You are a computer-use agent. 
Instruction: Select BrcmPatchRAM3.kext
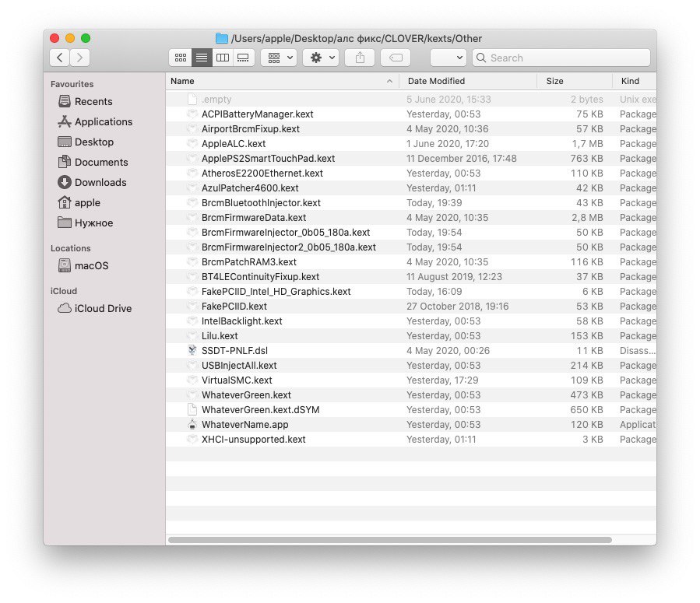410,261
